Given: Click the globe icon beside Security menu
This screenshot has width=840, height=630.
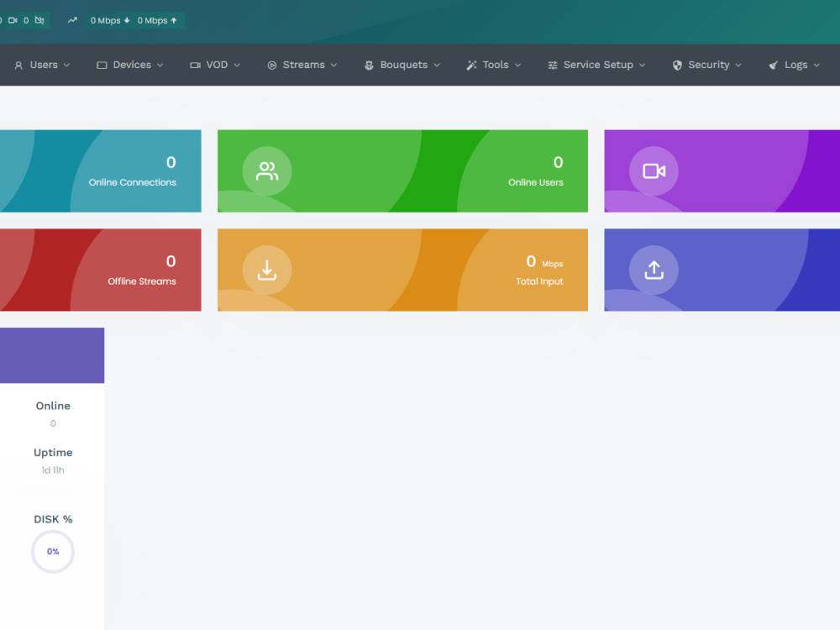Looking at the screenshot, I should pos(677,65).
